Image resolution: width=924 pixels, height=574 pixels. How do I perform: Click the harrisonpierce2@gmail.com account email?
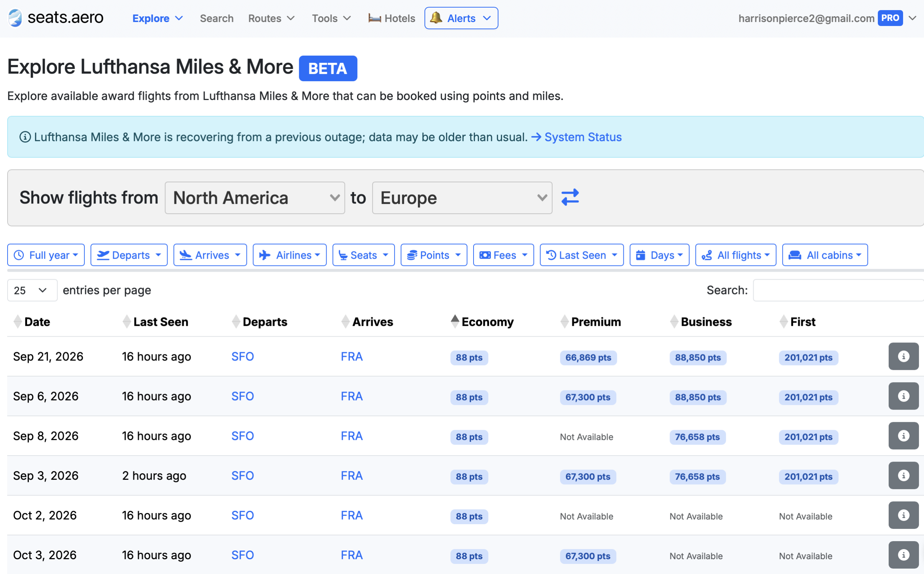806,18
